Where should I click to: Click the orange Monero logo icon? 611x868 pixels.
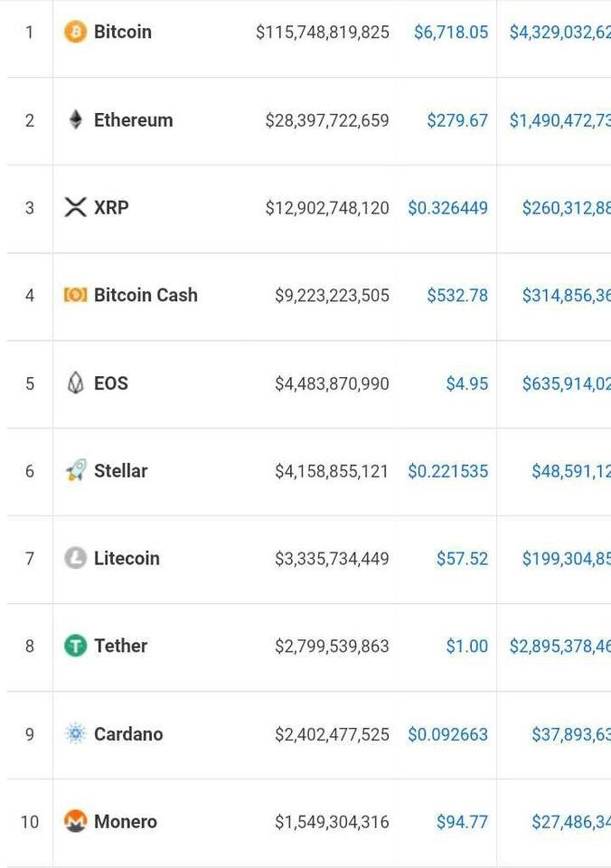pyautogui.click(x=75, y=821)
